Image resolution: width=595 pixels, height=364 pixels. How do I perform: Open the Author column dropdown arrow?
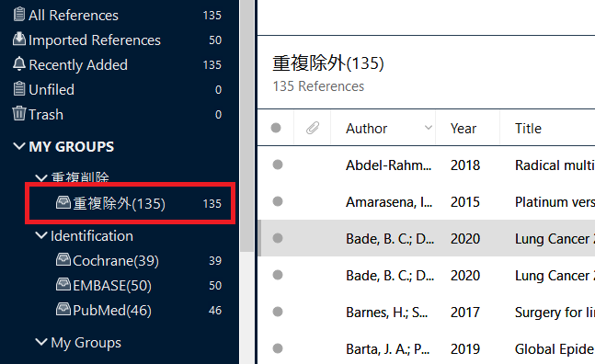point(429,128)
